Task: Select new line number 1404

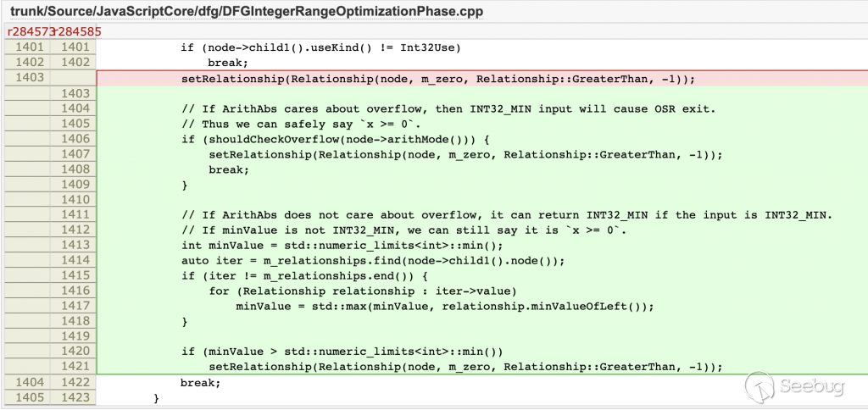Action: (x=75, y=108)
